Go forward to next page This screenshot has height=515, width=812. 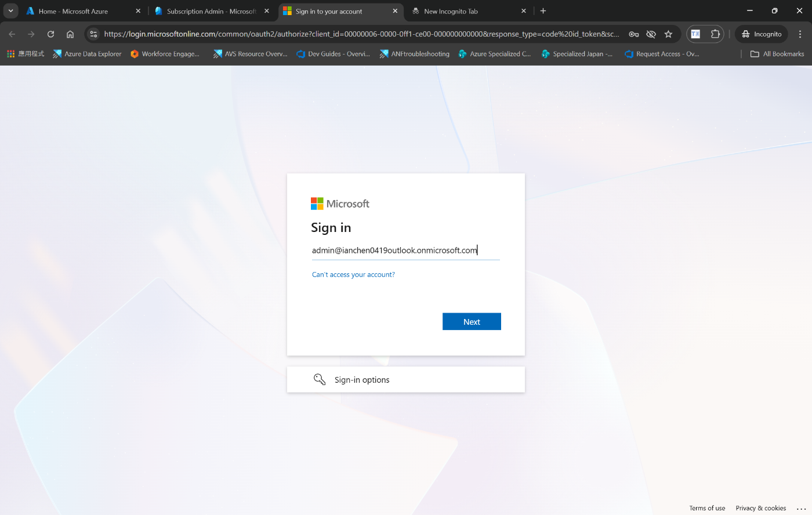[x=31, y=34]
